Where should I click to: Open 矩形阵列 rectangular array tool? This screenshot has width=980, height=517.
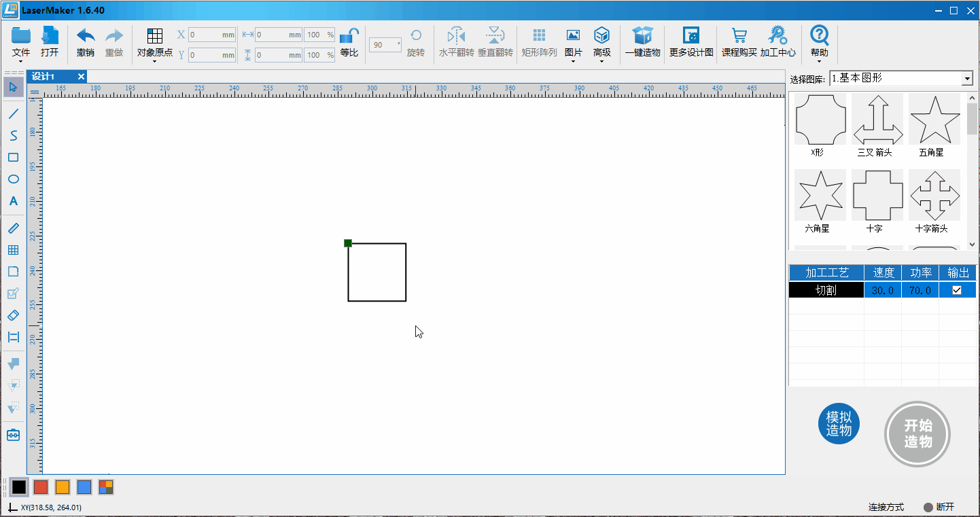539,35
